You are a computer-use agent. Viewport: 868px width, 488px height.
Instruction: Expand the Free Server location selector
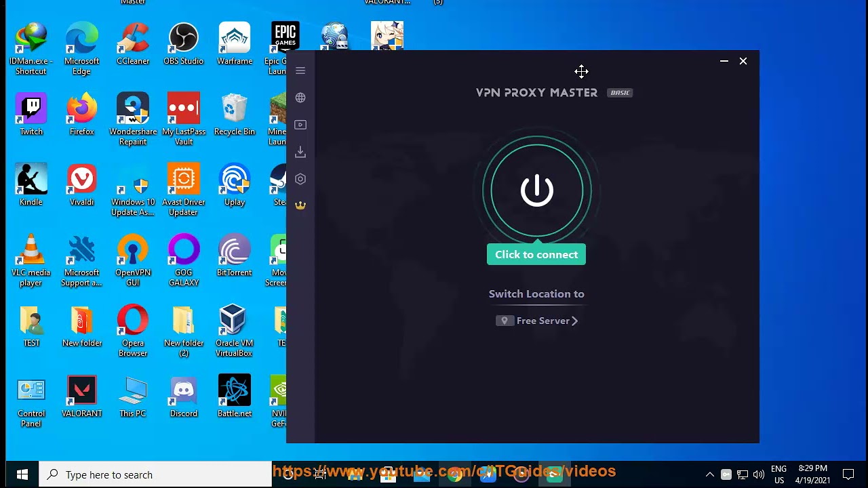point(537,321)
